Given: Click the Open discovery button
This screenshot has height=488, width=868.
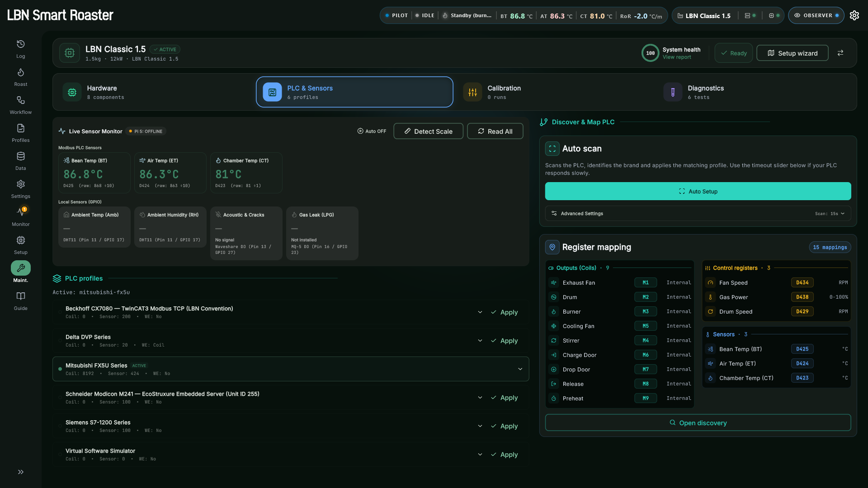Looking at the screenshot, I should 698,423.
